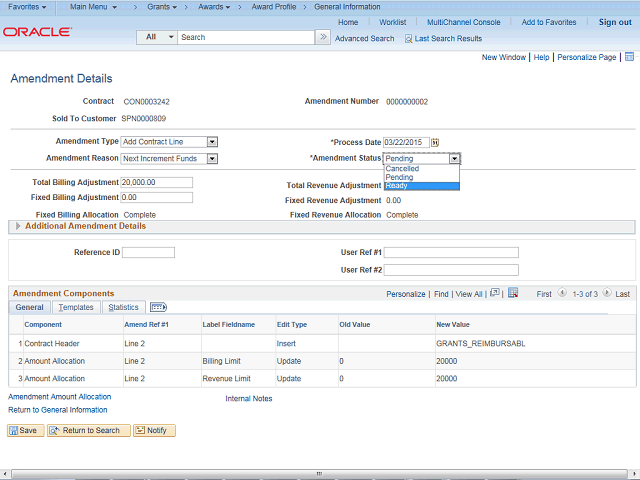Open the Amendment Reason dropdown

click(212, 158)
